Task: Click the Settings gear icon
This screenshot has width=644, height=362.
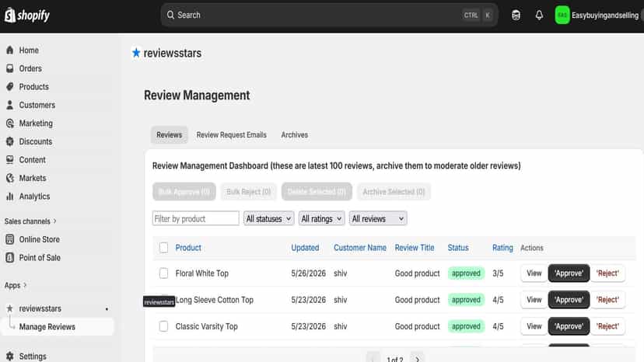Action: pos(10,357)
